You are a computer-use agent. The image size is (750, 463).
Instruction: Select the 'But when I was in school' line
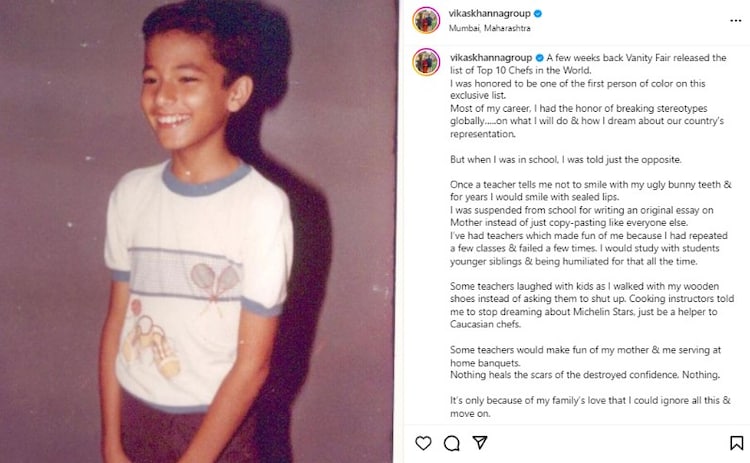[x=566, y=160]
